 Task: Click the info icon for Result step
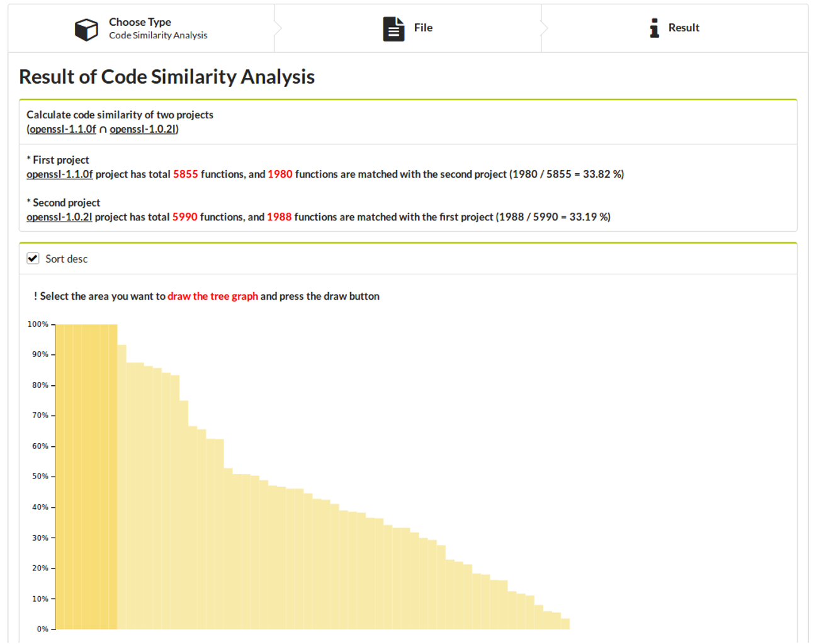654,28
